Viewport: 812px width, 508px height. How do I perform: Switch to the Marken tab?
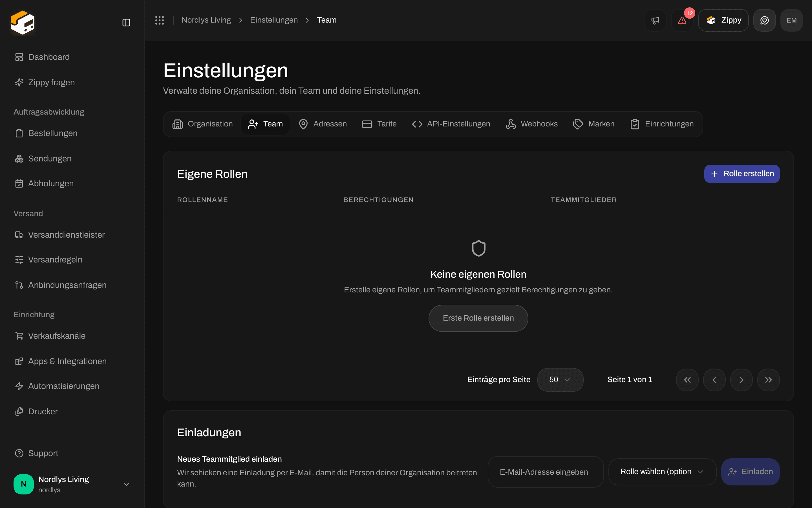(x=593, y=124)
